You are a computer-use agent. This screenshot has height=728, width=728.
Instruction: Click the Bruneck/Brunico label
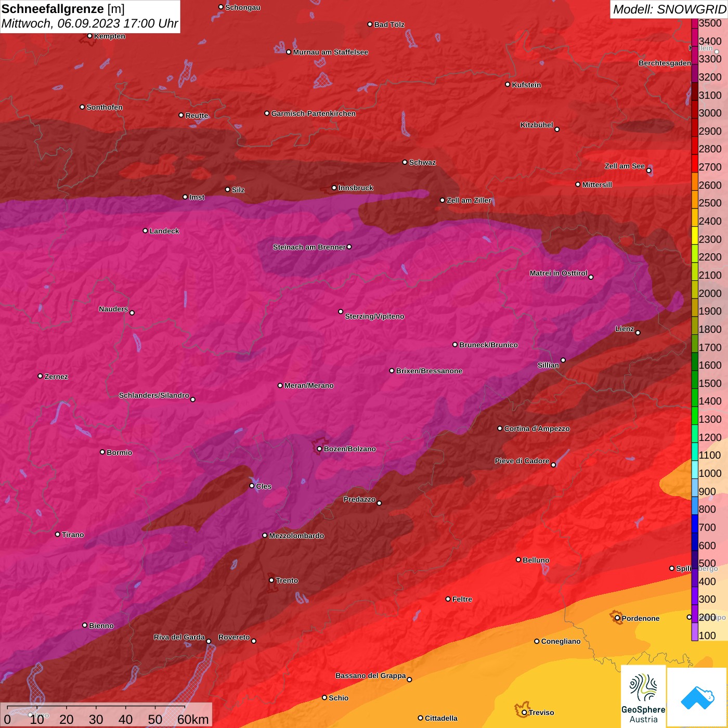[x=488, y=345]
